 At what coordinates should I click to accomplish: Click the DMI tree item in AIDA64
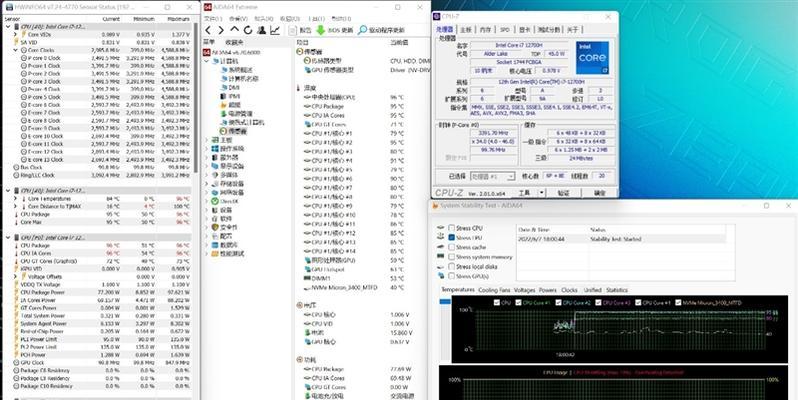pos(230,88)
